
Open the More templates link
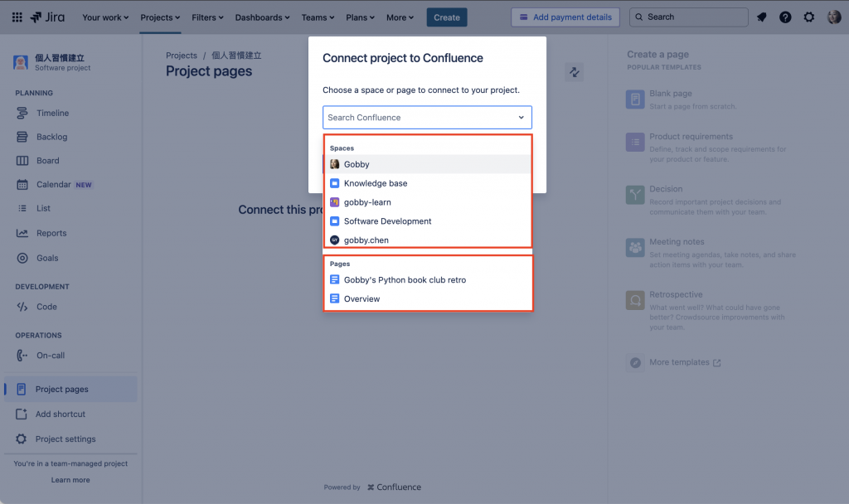coord(685,362)
